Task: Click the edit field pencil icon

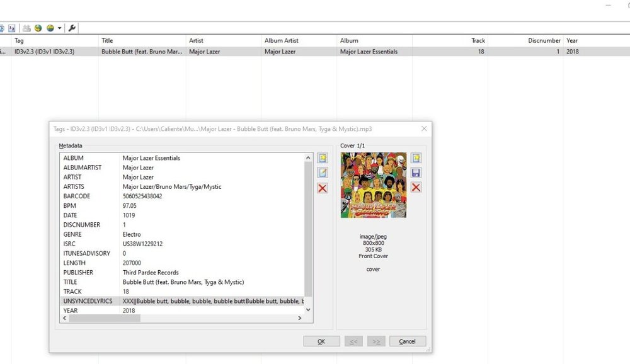Action: coord(323,173)
